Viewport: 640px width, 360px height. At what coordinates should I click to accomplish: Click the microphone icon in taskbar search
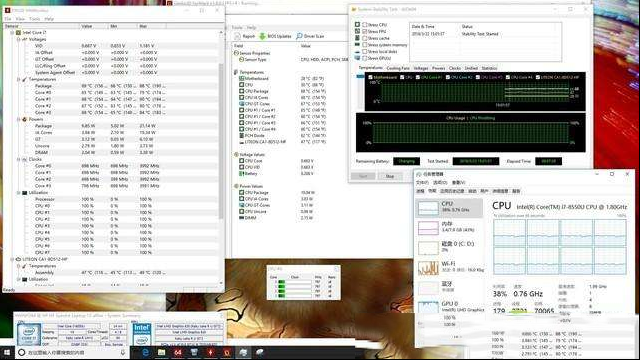pyautogui.click(x=122, y=352)
